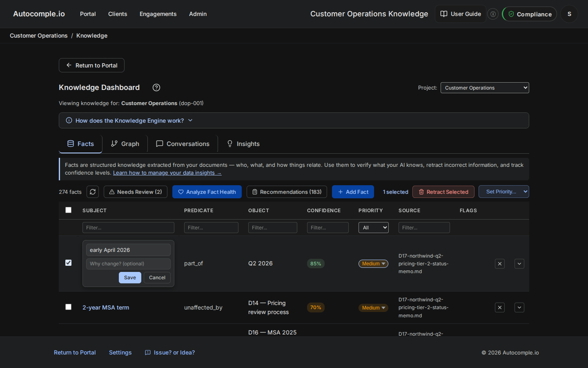This screenshot has height=368, width=588.
Task: Open the Set Priority dropdown
Action: point(504,192)
